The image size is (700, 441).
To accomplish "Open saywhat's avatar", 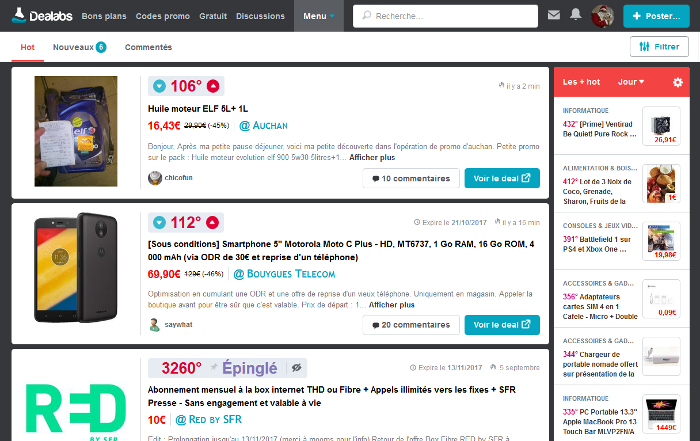I will coord(155,325).
